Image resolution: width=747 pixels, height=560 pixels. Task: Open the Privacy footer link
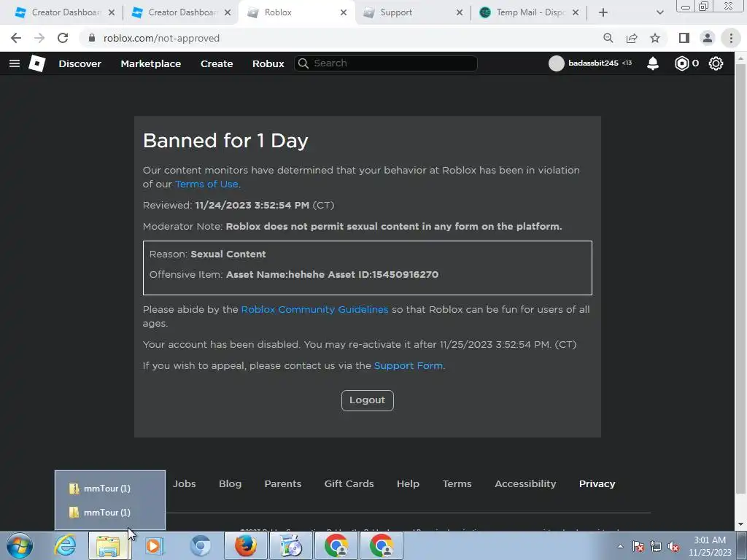[x=597, y=484]
